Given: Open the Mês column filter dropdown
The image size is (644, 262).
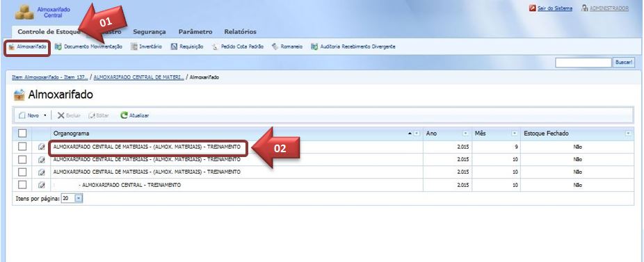Looking at the screenshot, I should (x=514, y=133).
